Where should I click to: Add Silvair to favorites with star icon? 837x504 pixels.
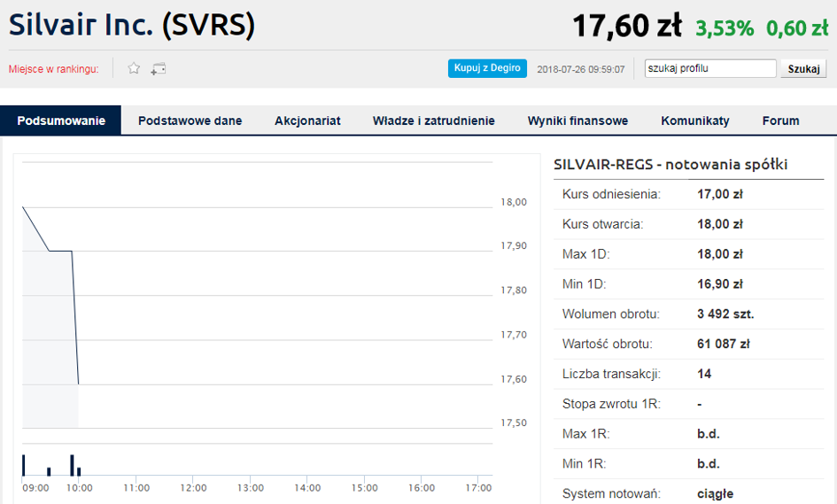[x=134, y=68]
